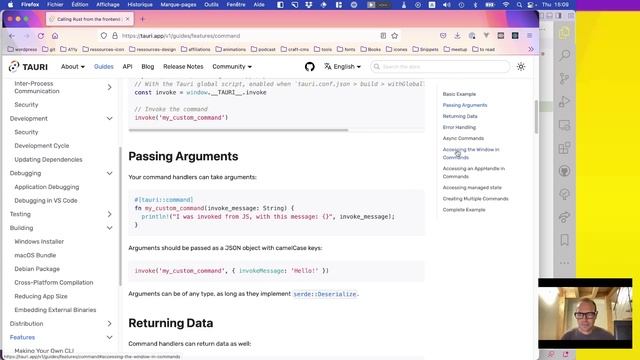Open Run and Debug in VS Code

564,102
